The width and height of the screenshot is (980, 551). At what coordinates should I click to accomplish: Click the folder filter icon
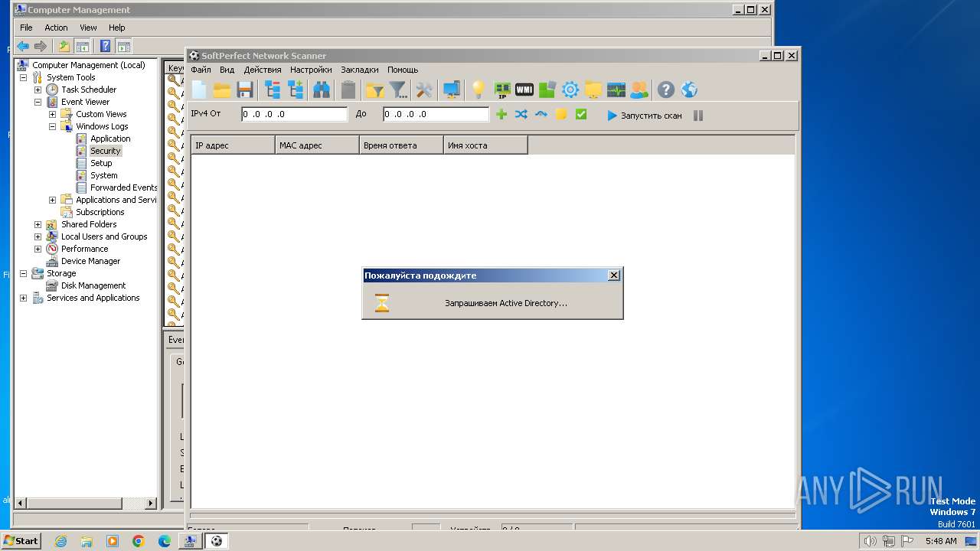[x=374, y=90]
